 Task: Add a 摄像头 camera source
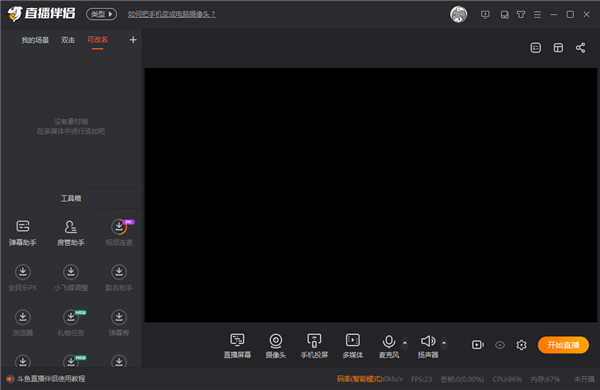point(276,346)
